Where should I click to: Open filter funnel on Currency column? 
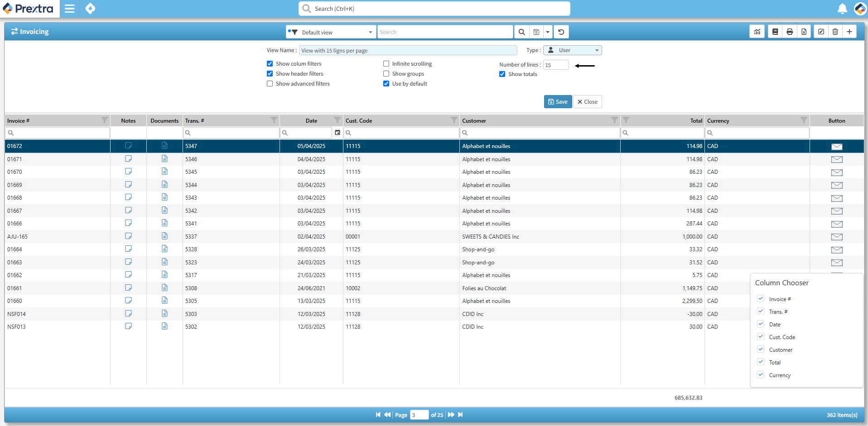(x=804, y=120)
